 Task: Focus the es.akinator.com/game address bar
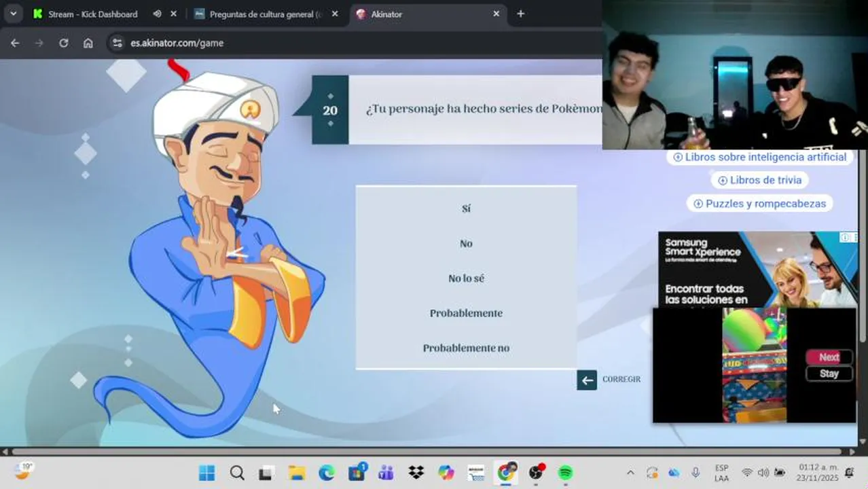353,43
